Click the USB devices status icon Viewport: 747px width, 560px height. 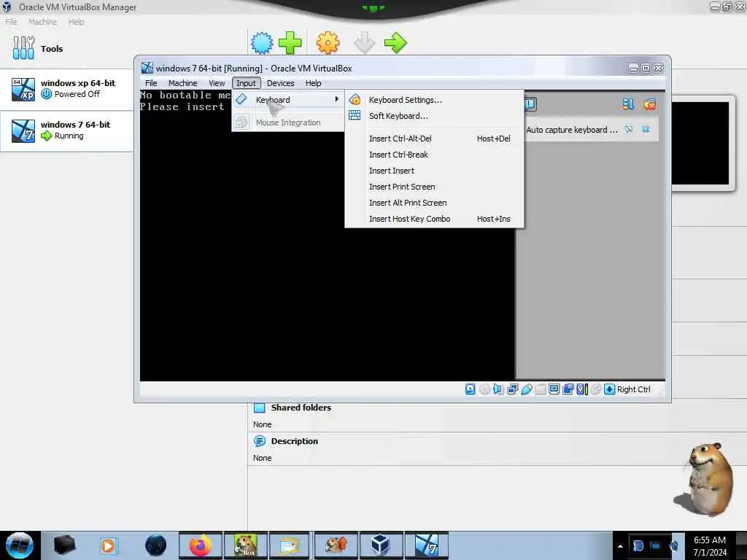(527, 389)
